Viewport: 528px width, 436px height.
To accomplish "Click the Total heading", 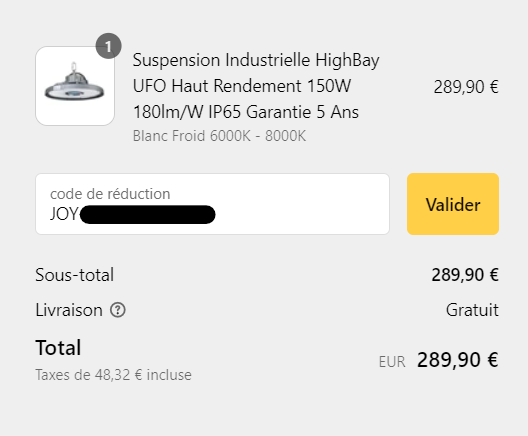I will pos(58,347).
